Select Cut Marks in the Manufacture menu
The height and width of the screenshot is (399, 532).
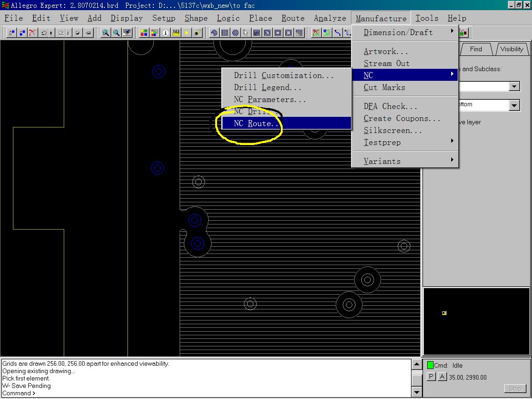click(405, 87)
